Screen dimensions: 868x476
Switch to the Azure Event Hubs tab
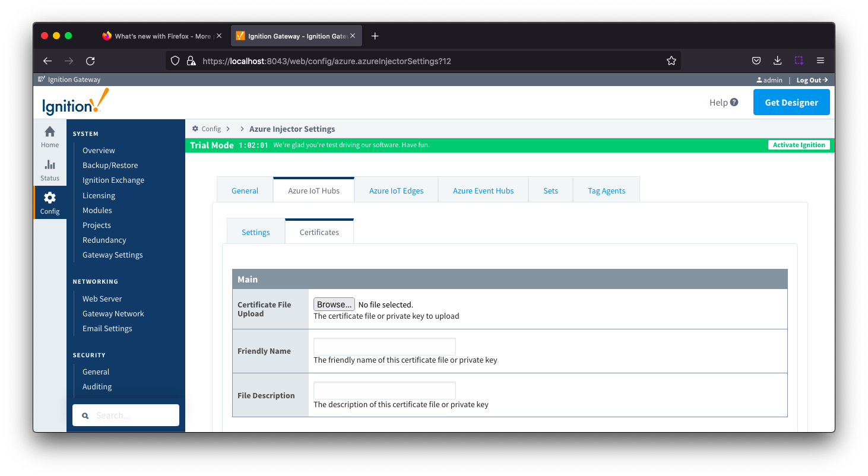(483, 191)
